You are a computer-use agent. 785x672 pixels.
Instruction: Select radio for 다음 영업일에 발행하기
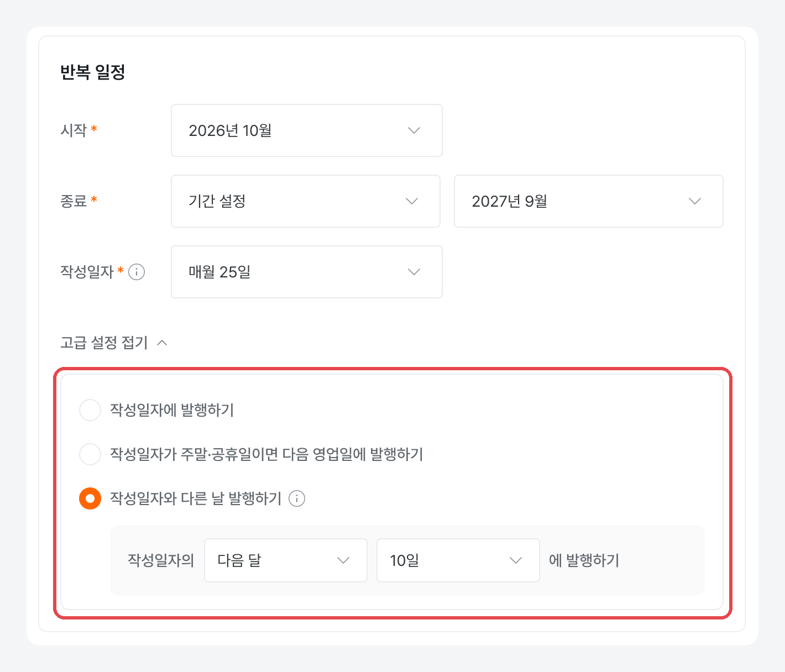(x=90, y=454)
